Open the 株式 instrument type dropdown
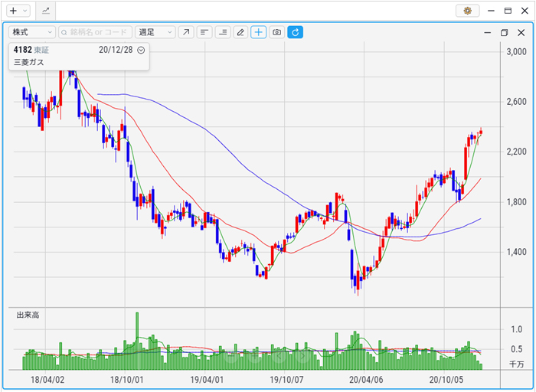This screenshot has height=392, width=536. pyautogui.click(x=31, y=32)
